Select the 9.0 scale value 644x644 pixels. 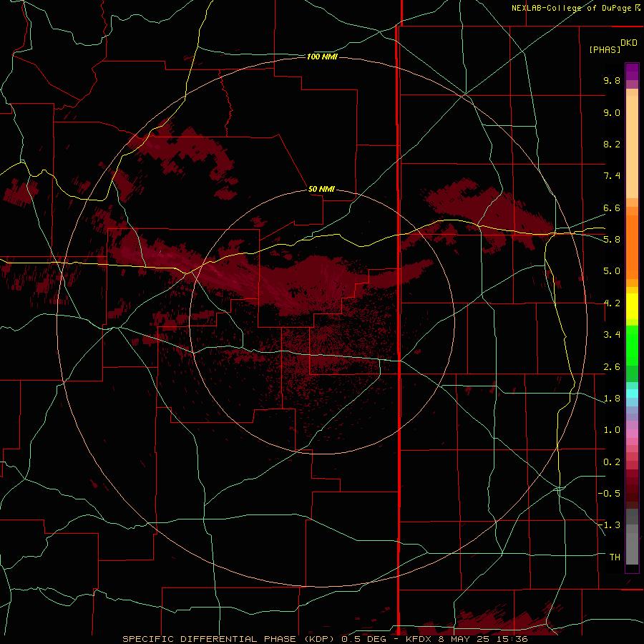[612, 112]
